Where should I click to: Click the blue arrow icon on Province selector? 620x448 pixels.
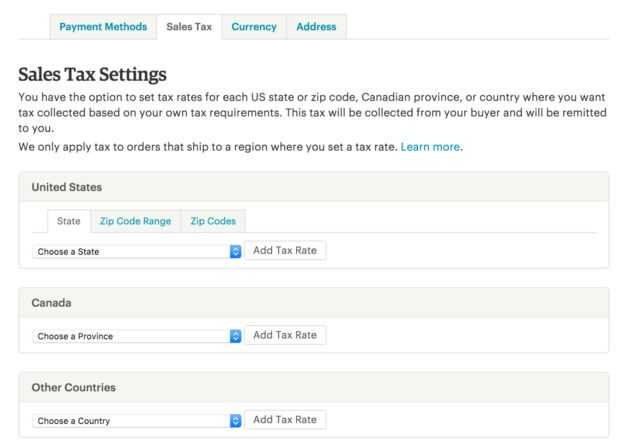pyautogui.click(x=236, y=335)
